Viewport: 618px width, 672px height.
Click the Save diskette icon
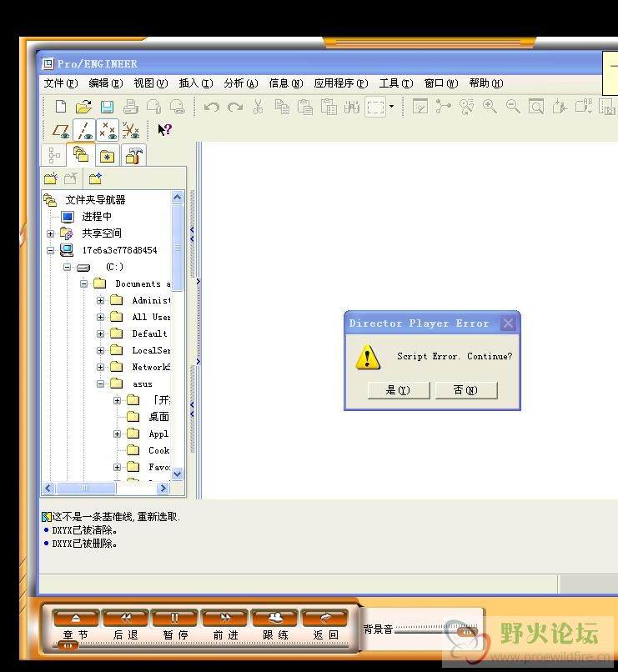point(107,107)
